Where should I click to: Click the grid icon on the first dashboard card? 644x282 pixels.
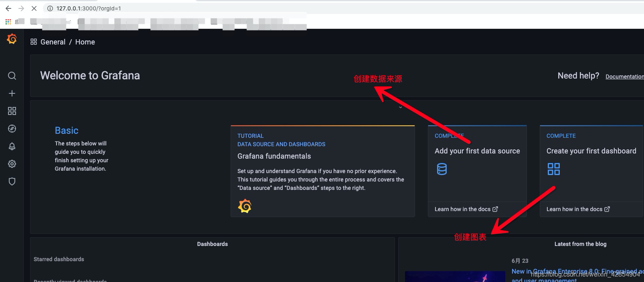(x=554, y=169)
